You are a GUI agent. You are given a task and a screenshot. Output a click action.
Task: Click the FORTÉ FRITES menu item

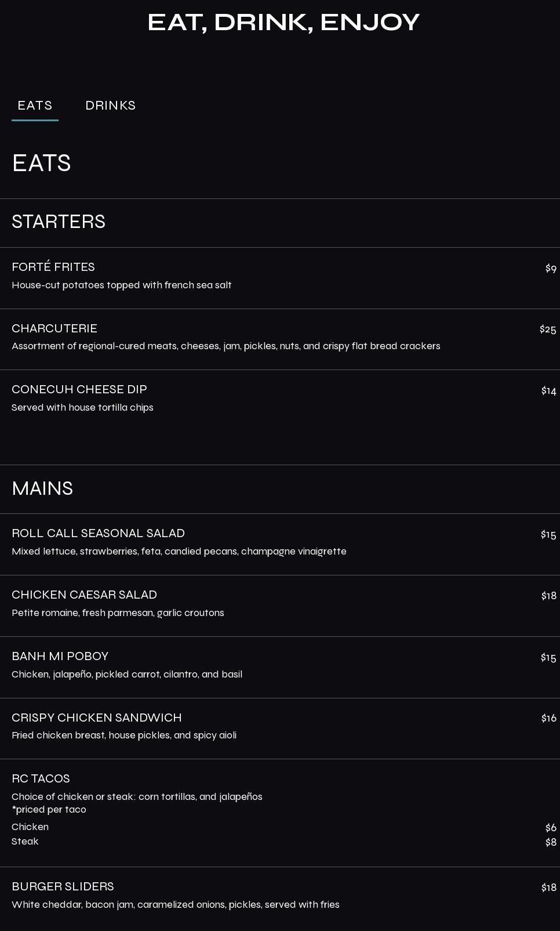tap(53, 267)
